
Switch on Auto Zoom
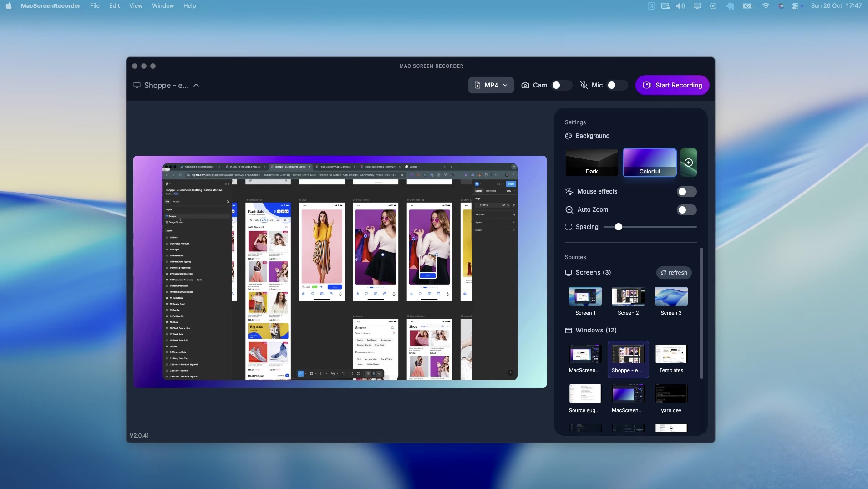click(x=686, y=210)
